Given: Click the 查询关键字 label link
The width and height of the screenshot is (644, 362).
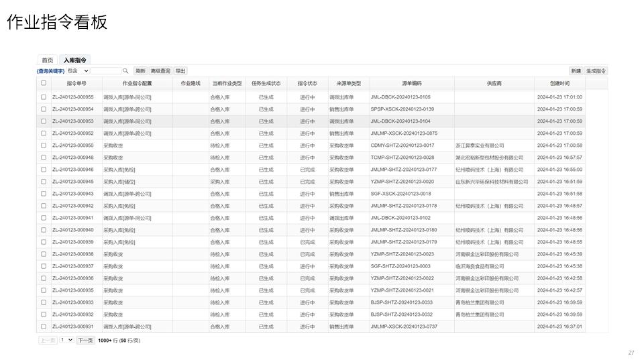Looking at the screenshot, I should tap(51, 71).
